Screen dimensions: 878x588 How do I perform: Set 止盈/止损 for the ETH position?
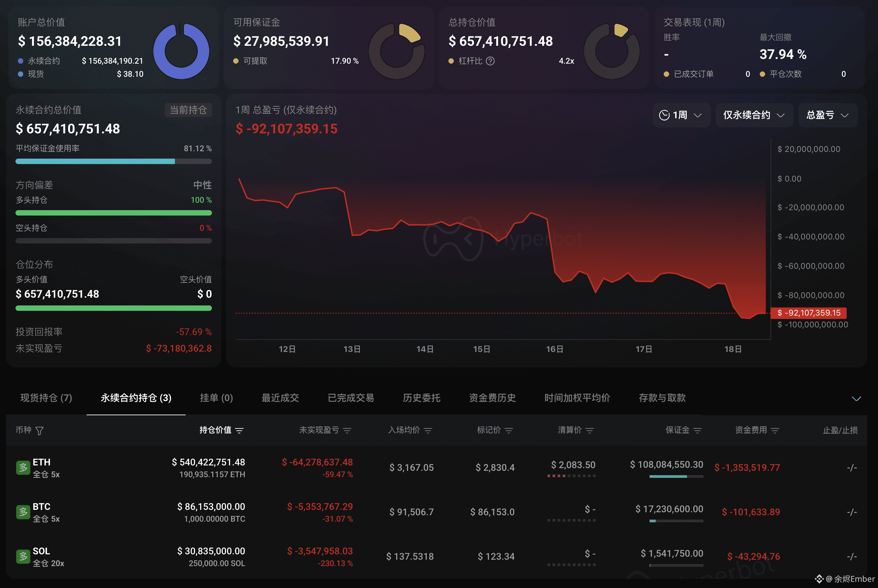[x=852, y=467]
